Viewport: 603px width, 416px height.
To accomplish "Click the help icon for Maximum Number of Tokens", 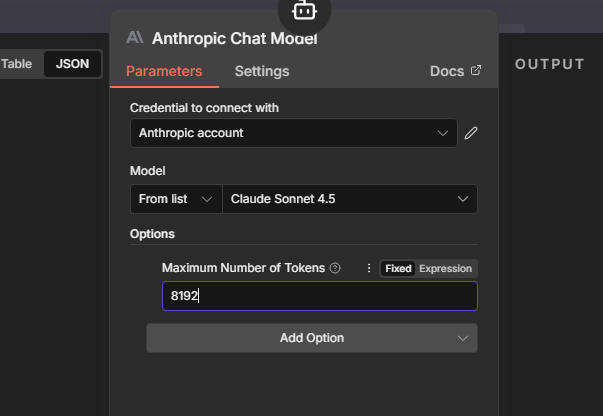I will (x=335, y=268).
